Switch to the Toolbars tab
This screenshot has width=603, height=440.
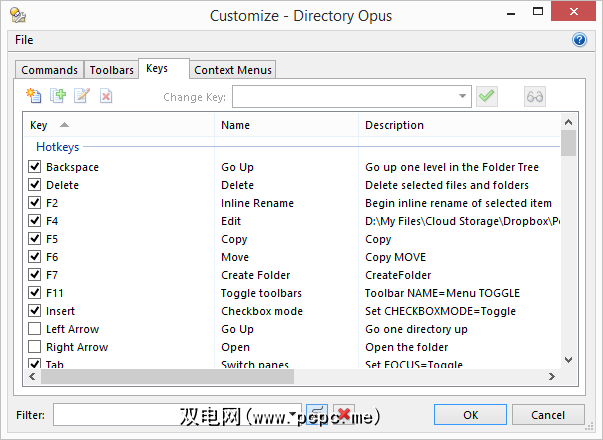[112, 70]
